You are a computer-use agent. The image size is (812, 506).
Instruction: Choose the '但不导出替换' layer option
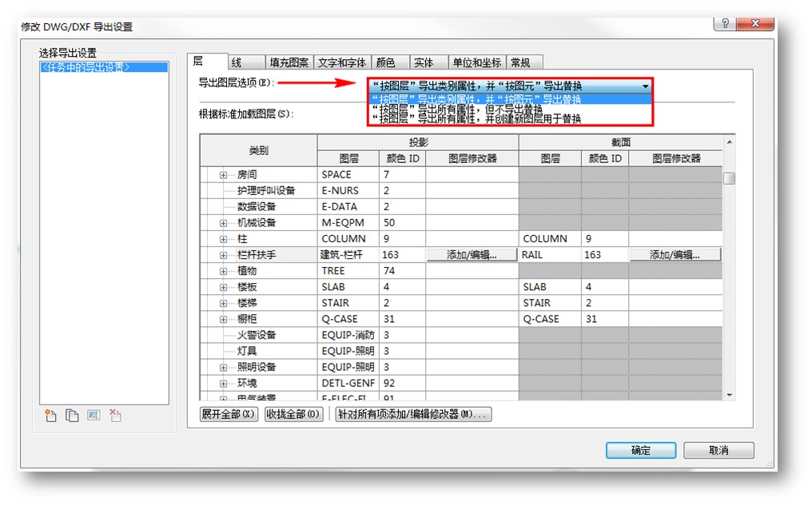[510, 110]
